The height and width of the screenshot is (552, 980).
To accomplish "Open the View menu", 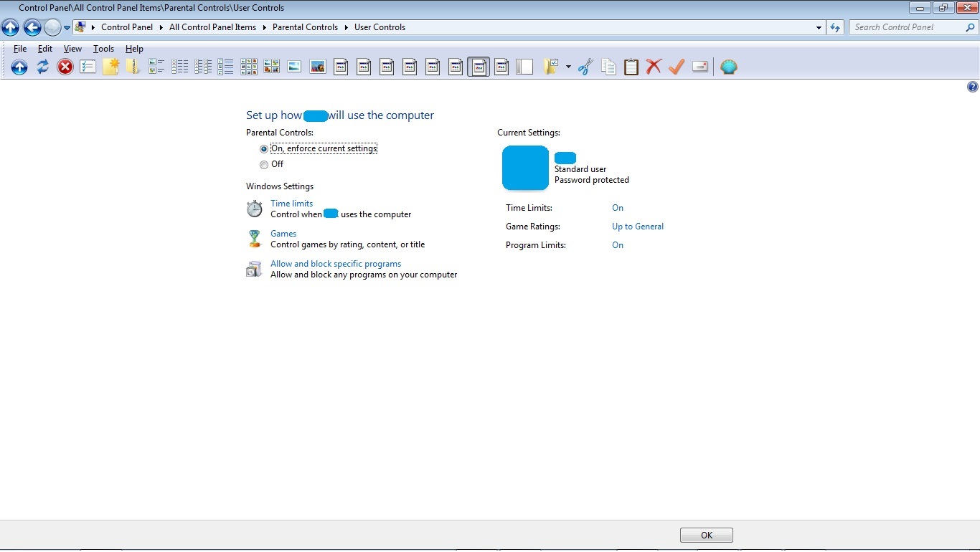I will (x=72, y=49).
